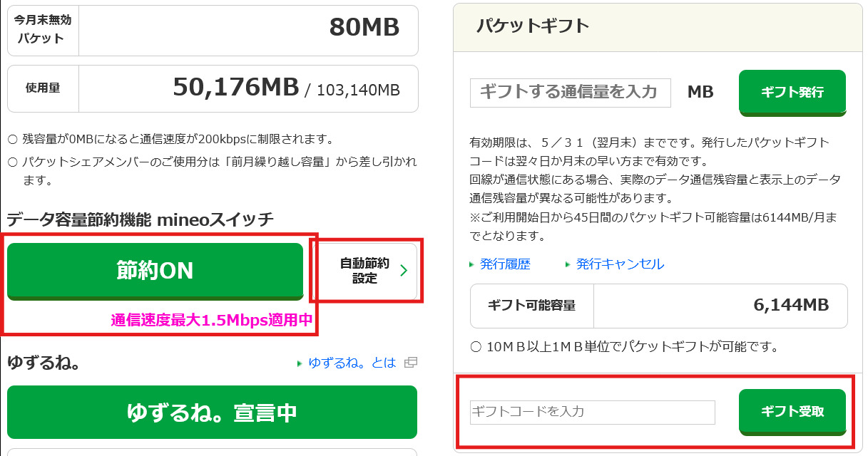Click the 80MB expiring packet value
Viewport: 868px width, 456px height.
(364, 27)
